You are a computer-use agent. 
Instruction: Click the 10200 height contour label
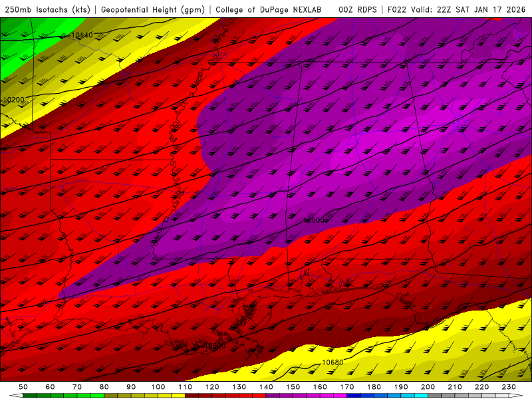(x=14, y=100)
